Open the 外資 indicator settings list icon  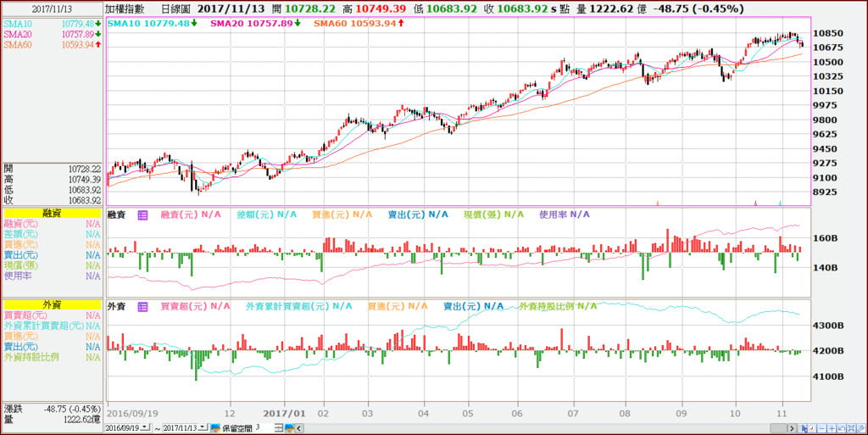coord(142,306)
